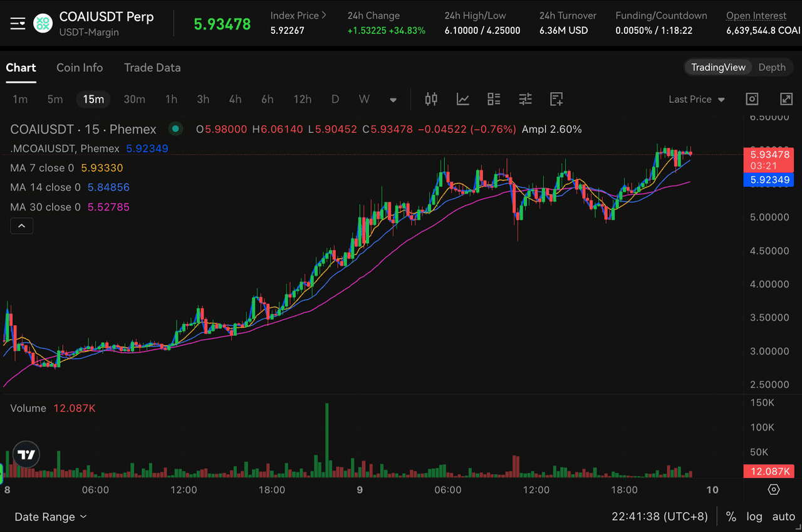Expand the Date Range selector
This screenshot has width=802, height=532.
(x=50, y=516)
